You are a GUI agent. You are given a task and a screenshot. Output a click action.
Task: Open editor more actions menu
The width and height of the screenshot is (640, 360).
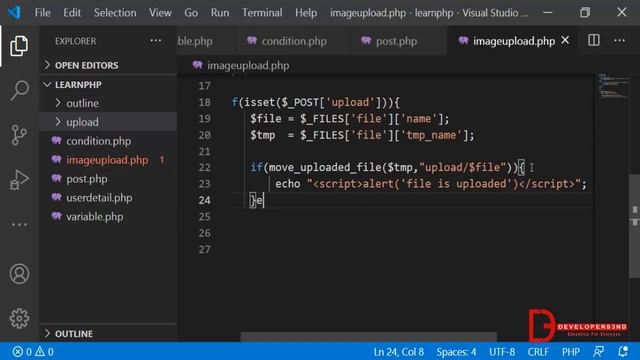coord(620,40)
